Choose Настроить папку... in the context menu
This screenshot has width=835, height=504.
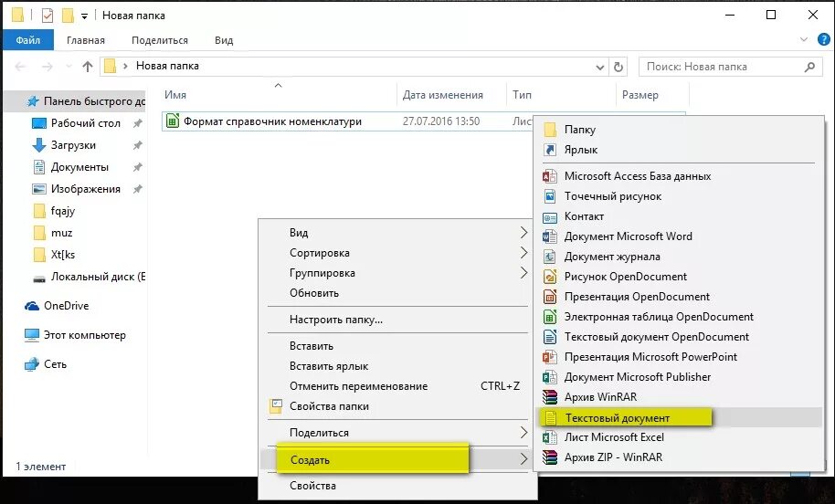[x=336, y=320]
